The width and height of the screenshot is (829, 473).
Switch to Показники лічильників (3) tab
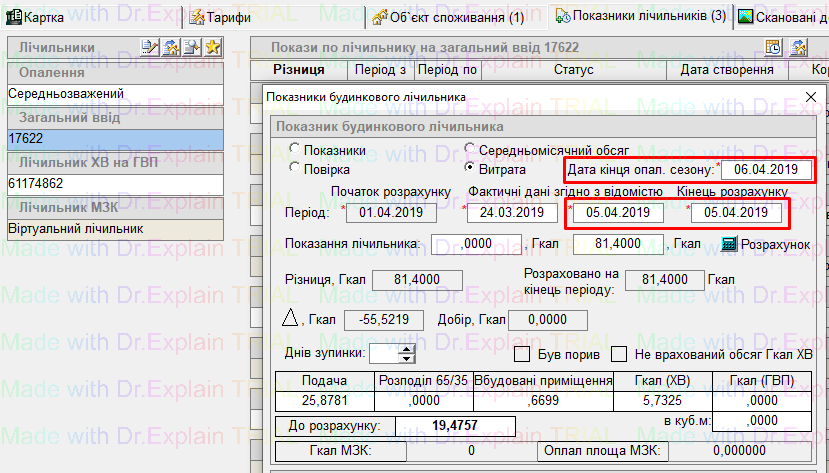(641, 17)
